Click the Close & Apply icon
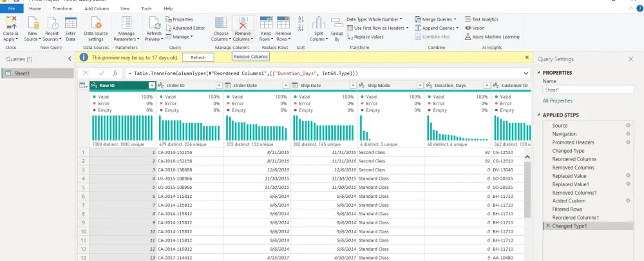Screen dimensions: 644x261 11,23
